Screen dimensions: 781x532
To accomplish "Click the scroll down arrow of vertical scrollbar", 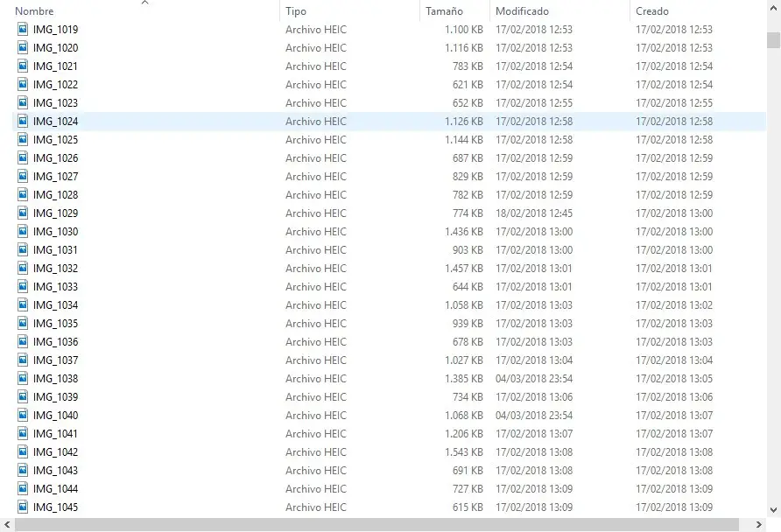I will point(773,509).
